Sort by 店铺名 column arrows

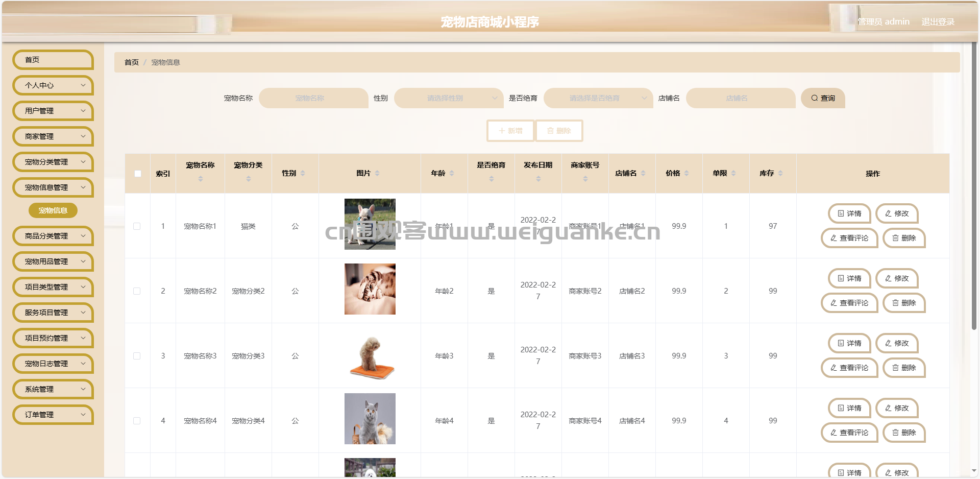(x=643, y=174)
